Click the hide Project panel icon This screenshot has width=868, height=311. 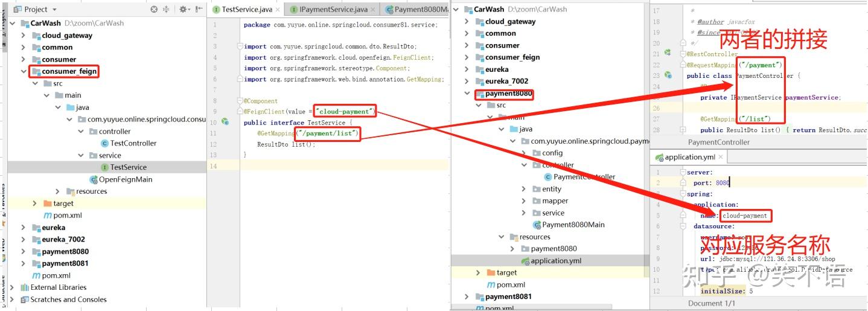198,10
